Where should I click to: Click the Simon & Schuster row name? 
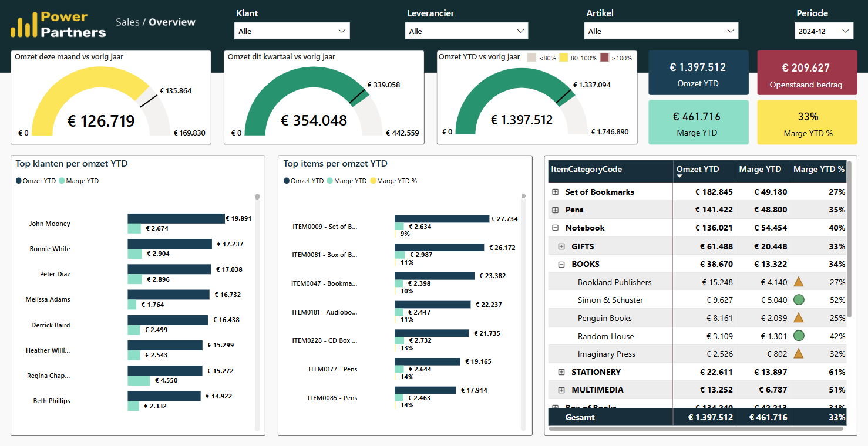pyautogui.click(x=610, y=300)
